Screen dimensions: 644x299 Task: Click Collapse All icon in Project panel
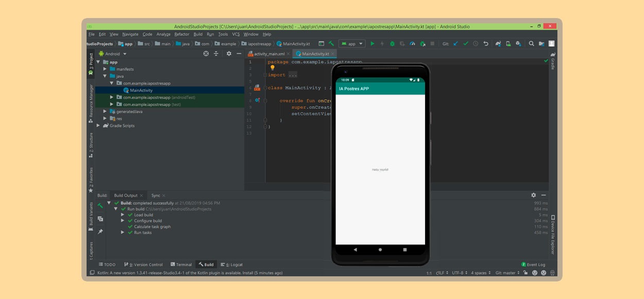tap(216, 54)
